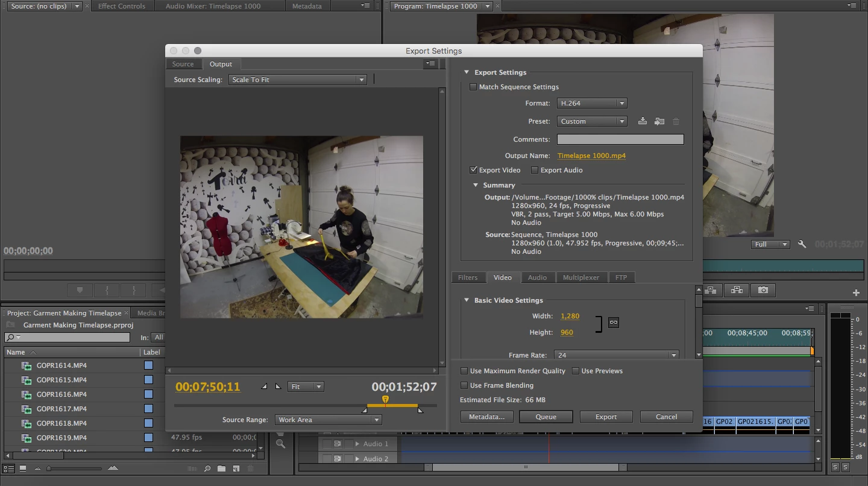Click the Set Out Point triangle

(278, 387)
